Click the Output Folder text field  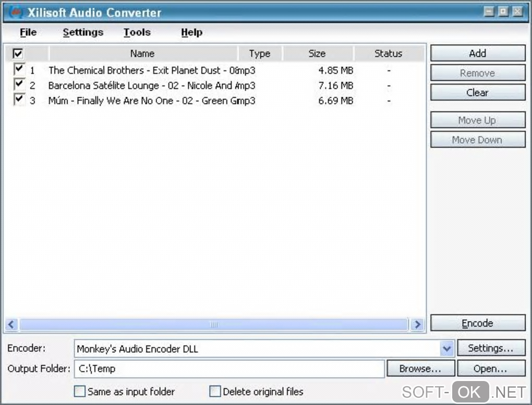(229, 369)
